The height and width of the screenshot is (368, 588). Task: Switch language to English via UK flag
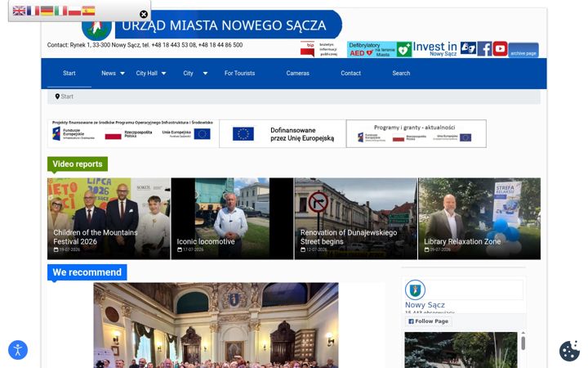tap(19, 11)
